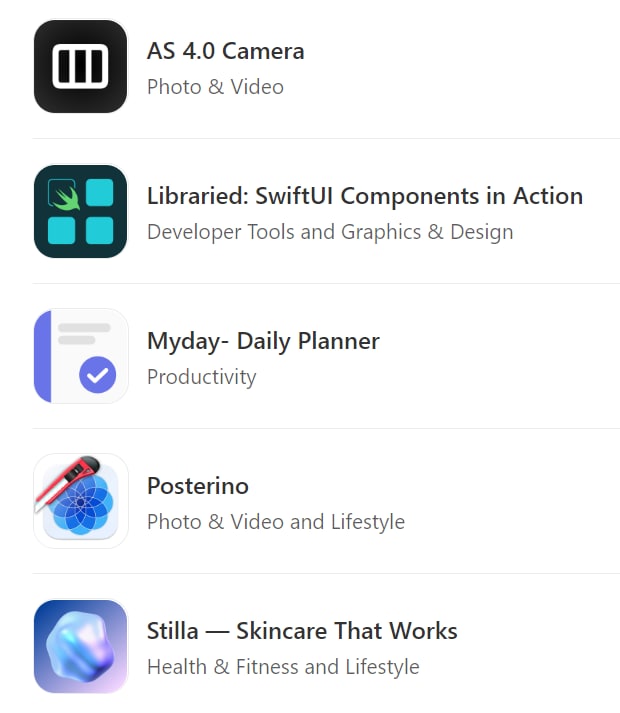Viewport: 620px width, 713px height.
Task: Open the AS 4.0 Camera app icon
Action: point(80,66)
